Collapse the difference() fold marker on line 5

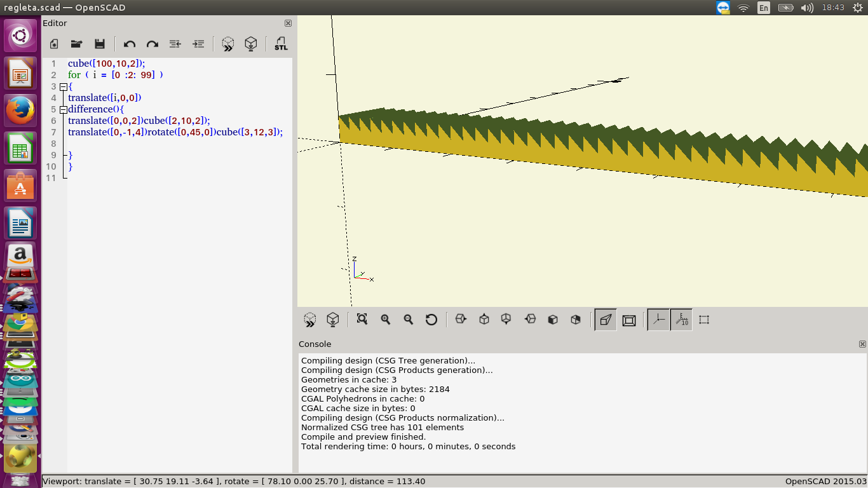pos(63,109)
